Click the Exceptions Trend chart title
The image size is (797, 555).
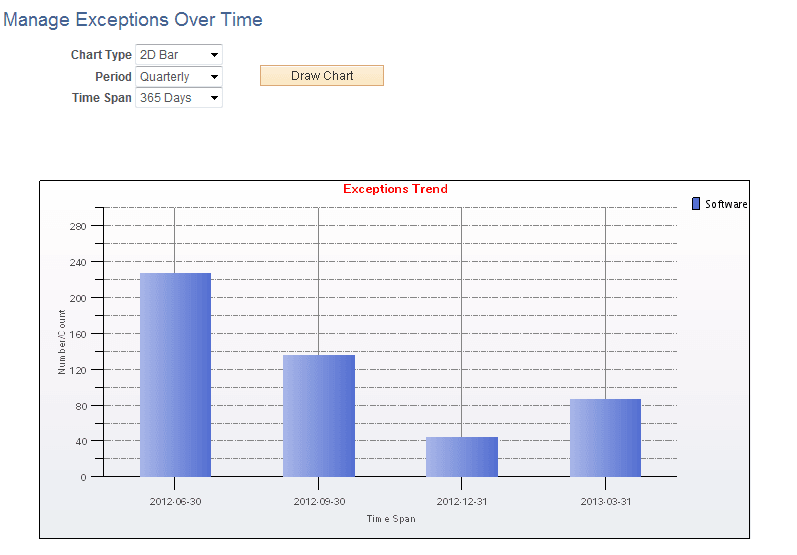click(395, 189)
